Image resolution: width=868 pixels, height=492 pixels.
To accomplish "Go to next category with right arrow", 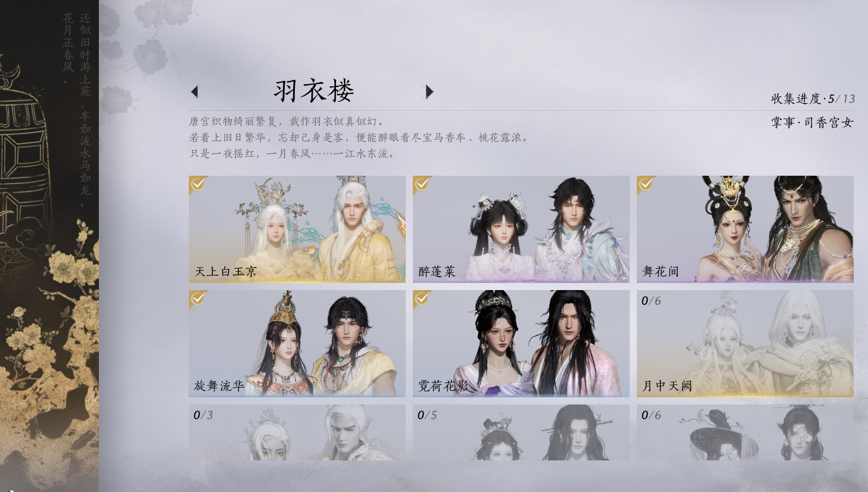I will pos(430,92).
